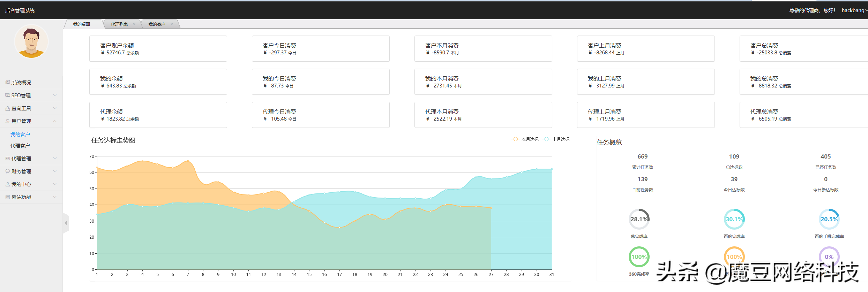Click the SEO管理 menu icon
The height and width of the screenshot is (292, 868).
point(7,95)
